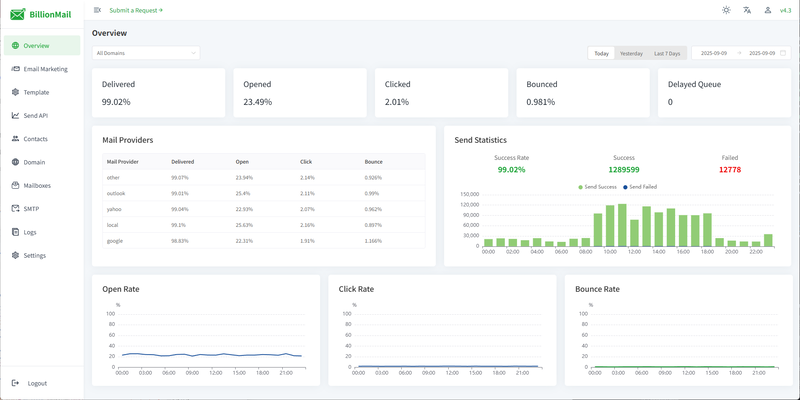The height and width of the screenshot is (400, 800).
Task: Click the Open Rate chart line
Action: (x=212, y=355)
